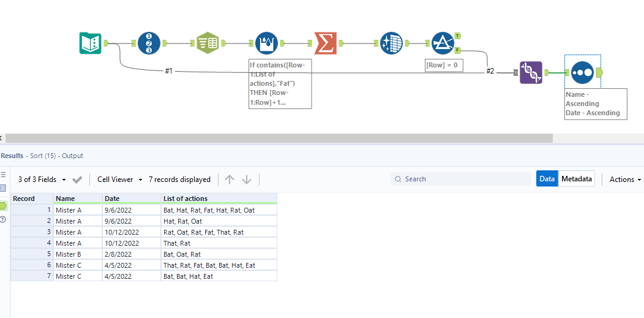Select the Summarize tool node

click(325, 43)
